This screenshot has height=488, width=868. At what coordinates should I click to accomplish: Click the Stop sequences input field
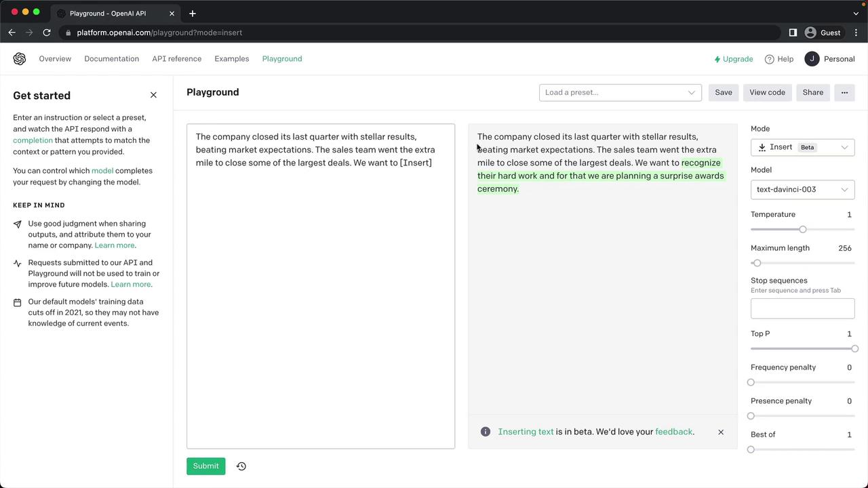(802, 308)
